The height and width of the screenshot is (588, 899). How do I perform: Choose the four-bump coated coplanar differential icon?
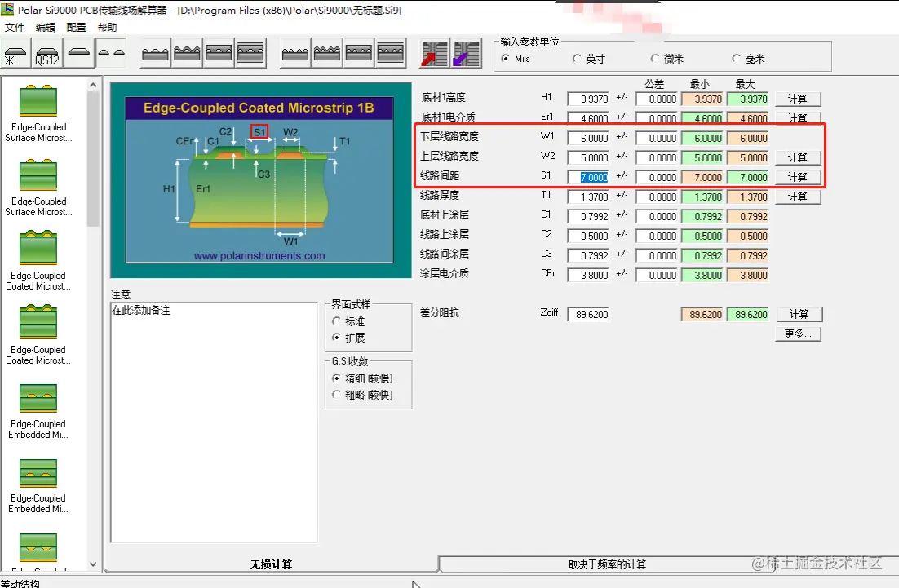[x=327, y=54]
